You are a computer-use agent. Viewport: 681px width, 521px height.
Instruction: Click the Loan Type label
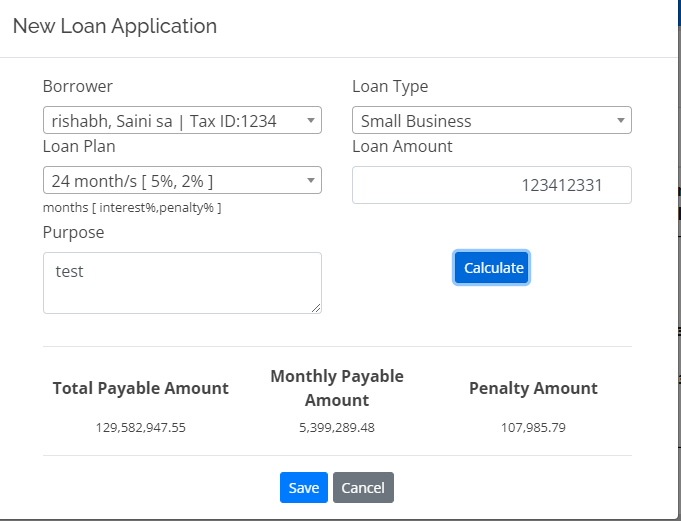coord(390,86)
